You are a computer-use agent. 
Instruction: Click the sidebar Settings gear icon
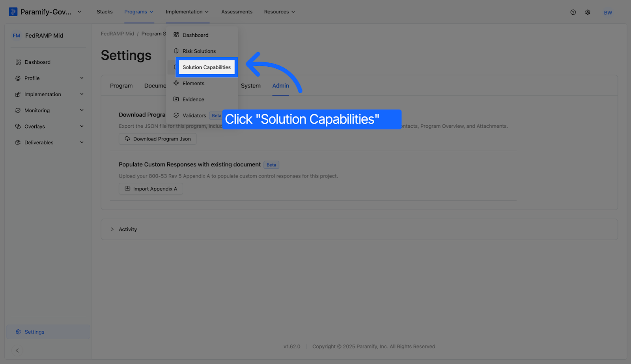(x=18, y=332)
